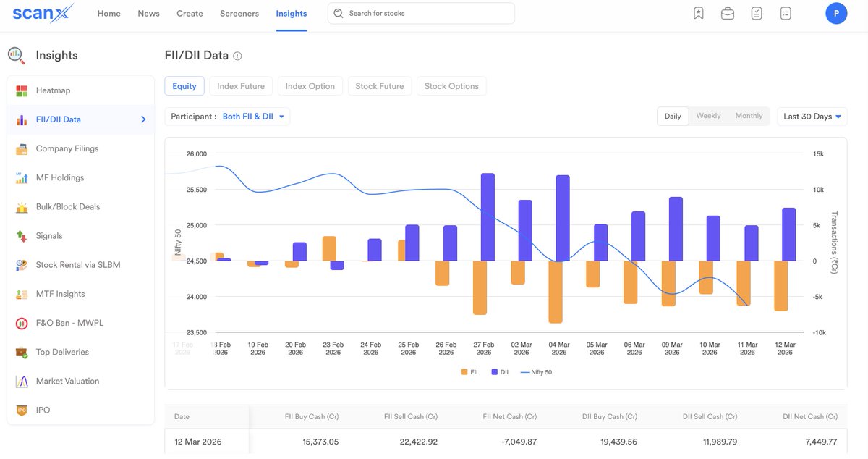Click the search magnifier icon
This screenshot has width=868, height=459.
coord(339,13)
